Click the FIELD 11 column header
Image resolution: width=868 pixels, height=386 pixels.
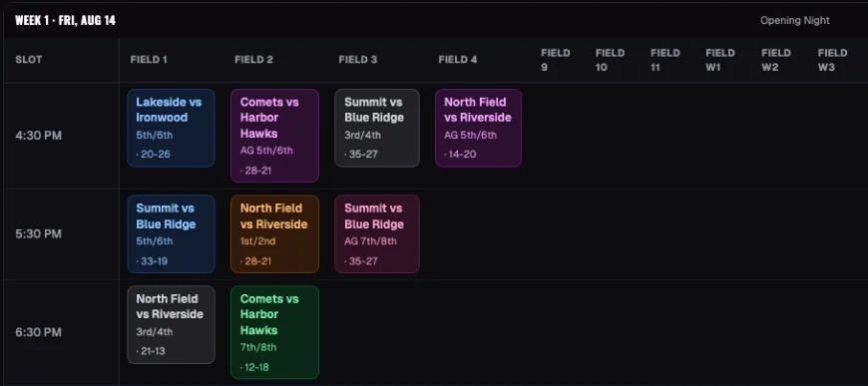tap(664, 60)
